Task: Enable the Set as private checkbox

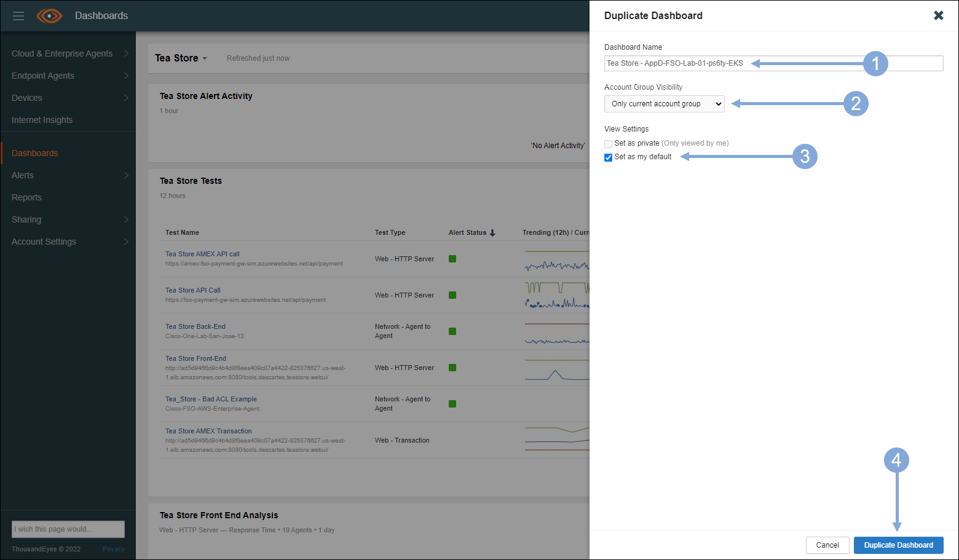Action: (608, 144)
